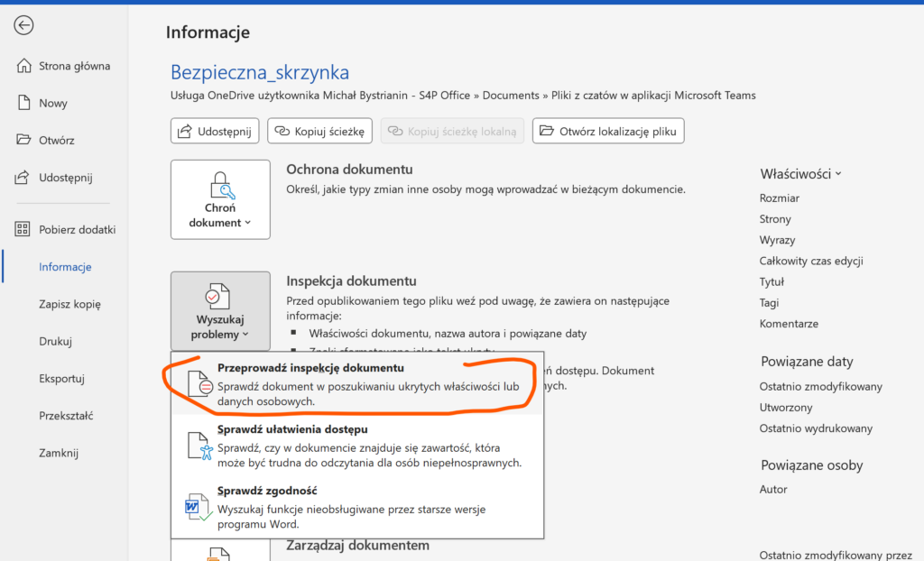924x561 pixels.
Task: Collapse the Wyszukaj problemy dropdown
Action: (220, 311)
